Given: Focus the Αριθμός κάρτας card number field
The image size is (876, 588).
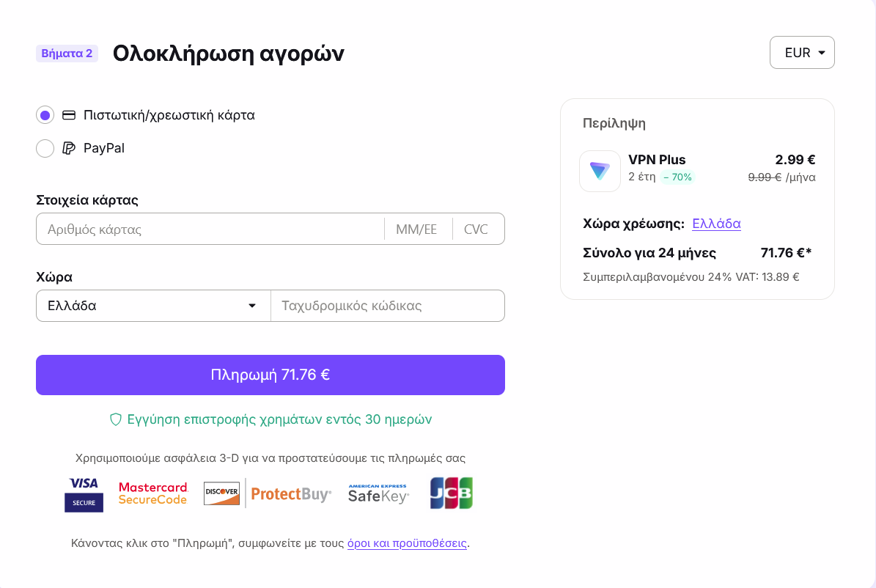Looking at the screenshot, I should point(210,229).
